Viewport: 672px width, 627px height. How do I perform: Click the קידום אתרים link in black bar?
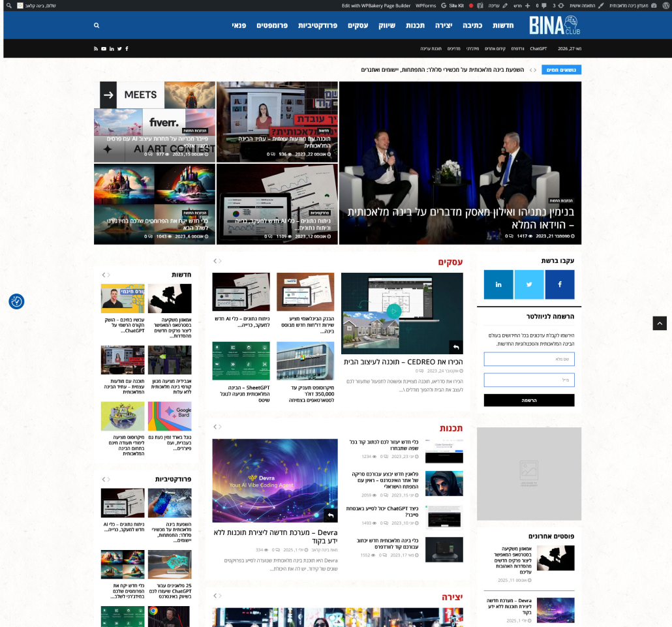coord(495,49)
